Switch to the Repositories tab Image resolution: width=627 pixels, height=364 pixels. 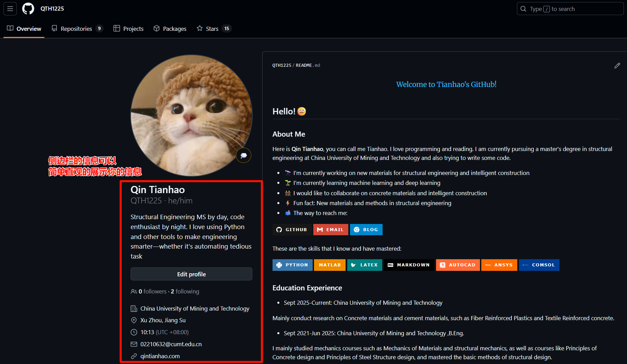[76, 28]
